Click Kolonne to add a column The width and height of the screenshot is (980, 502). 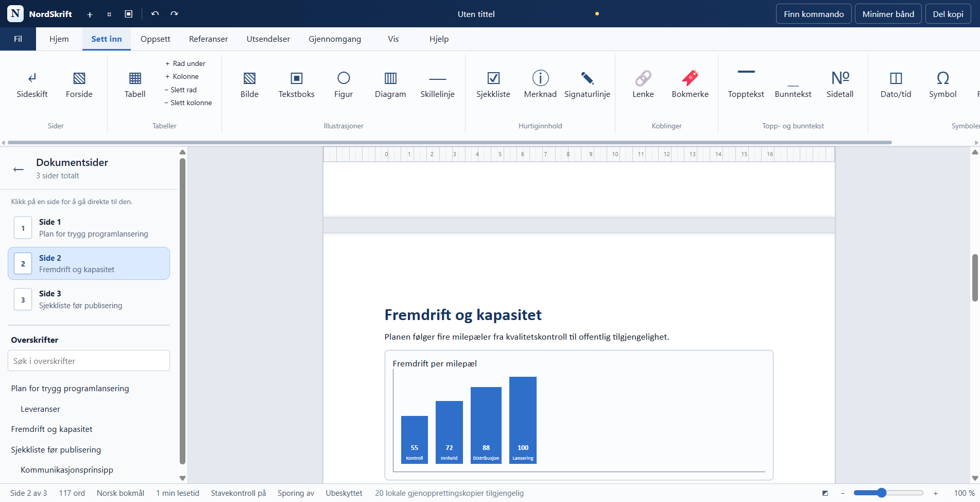tap(182, 76)
